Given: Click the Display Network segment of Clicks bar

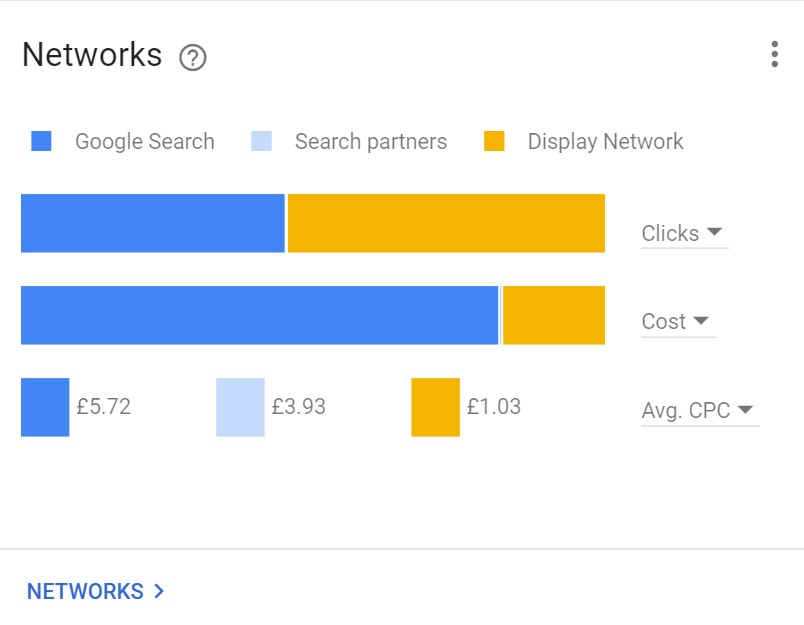Looking at the screenshot, I should 446,223.
